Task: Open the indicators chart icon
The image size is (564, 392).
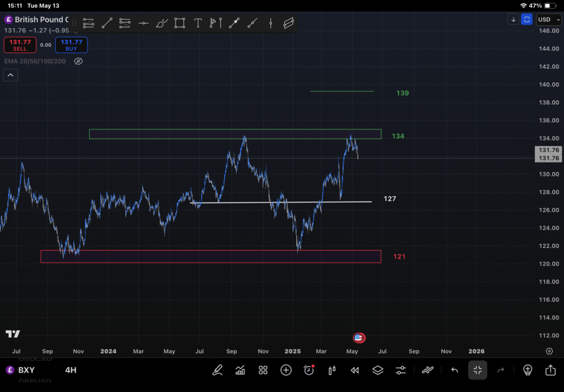Action: pos(240,370)
